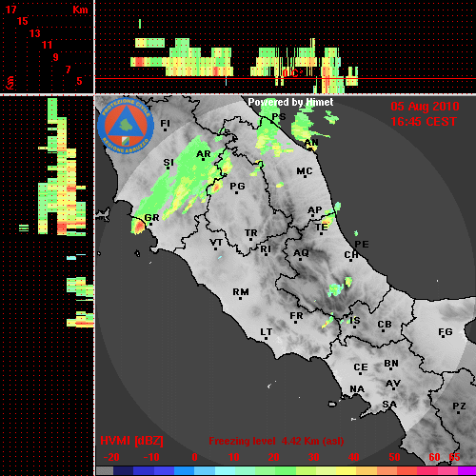Click the CE city label

361,367
